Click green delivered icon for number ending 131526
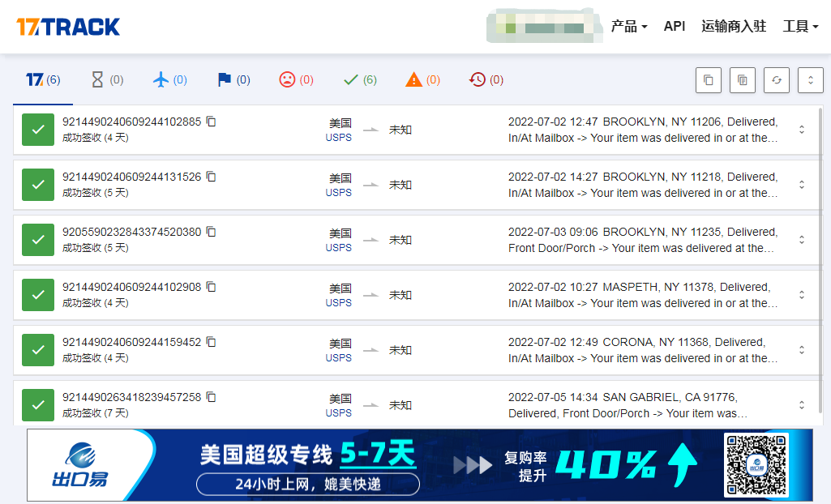Viewport: 831px width, 504px height. 38,185
